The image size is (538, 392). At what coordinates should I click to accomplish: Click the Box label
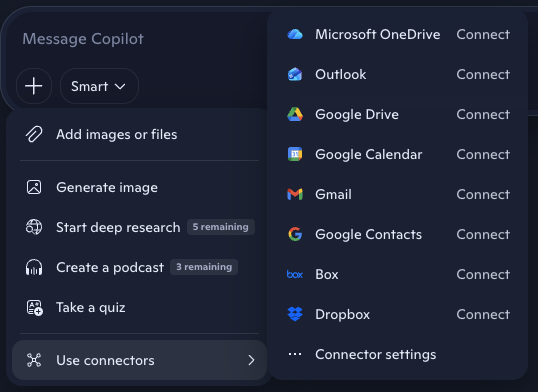[x=327, y=275]
